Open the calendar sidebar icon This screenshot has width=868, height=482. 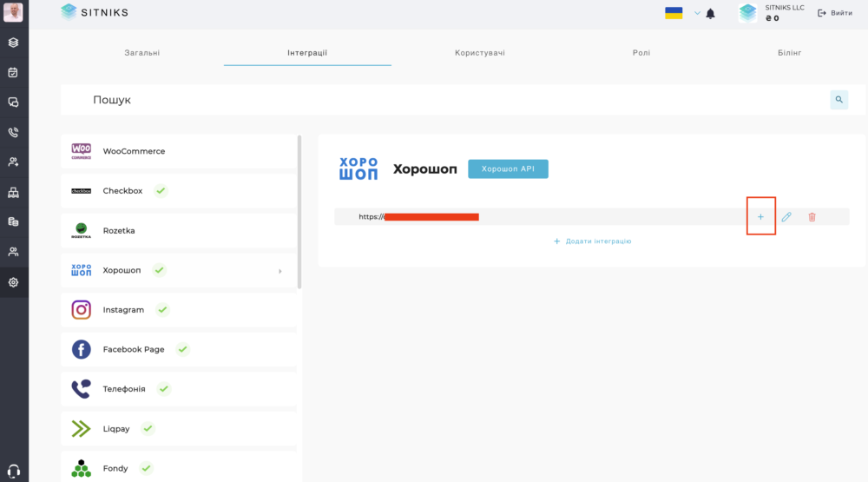click(x=13, y=73)
